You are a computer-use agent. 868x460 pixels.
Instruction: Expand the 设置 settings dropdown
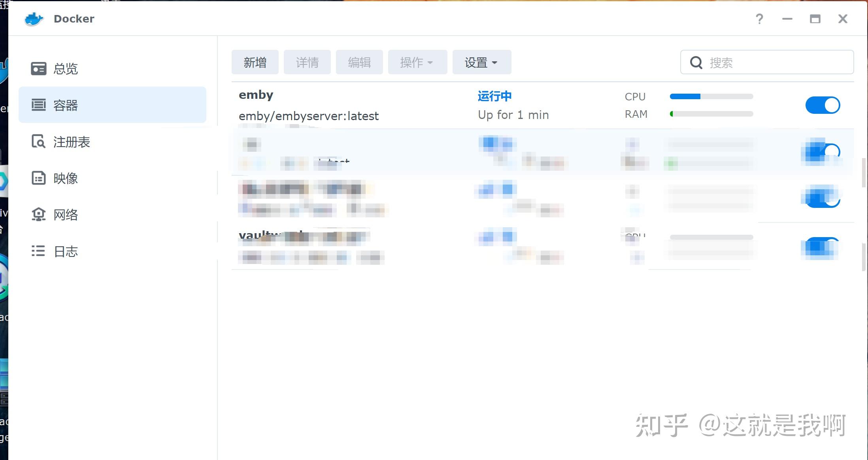coord(481,62)
